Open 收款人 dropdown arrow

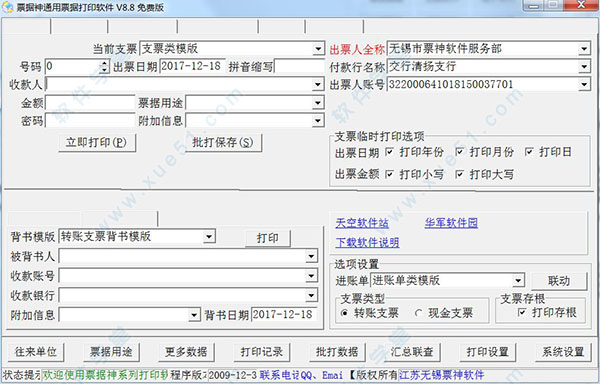[x=318, y=85]
